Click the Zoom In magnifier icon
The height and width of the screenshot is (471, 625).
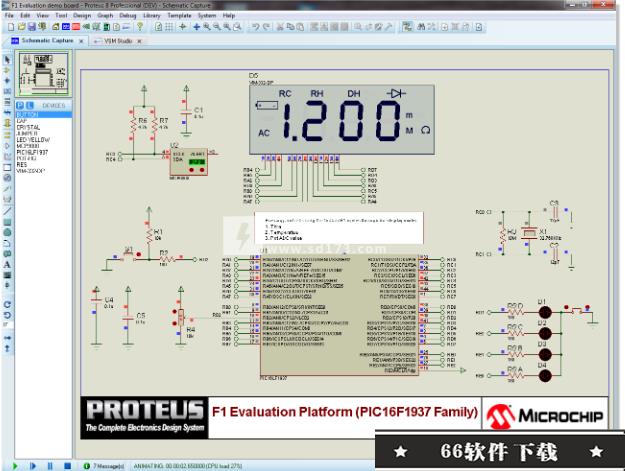click(206, 27)
